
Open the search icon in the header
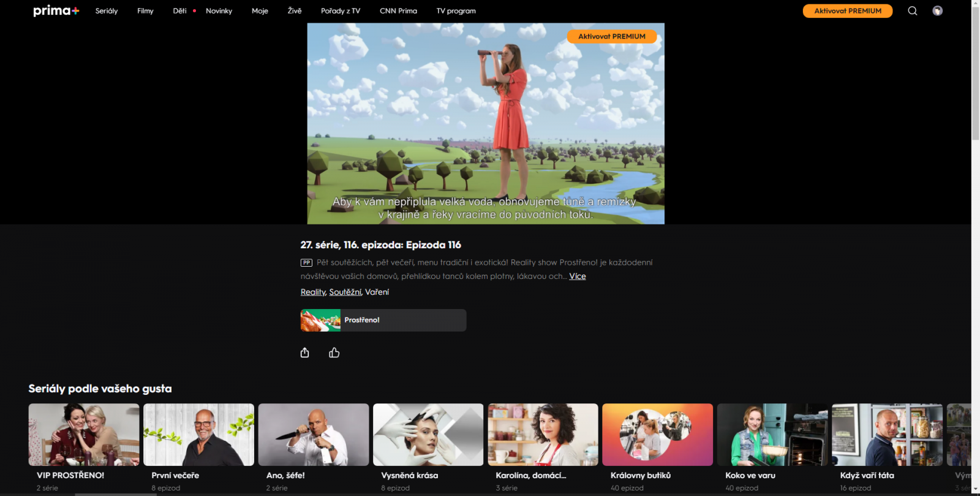[913, 11]
